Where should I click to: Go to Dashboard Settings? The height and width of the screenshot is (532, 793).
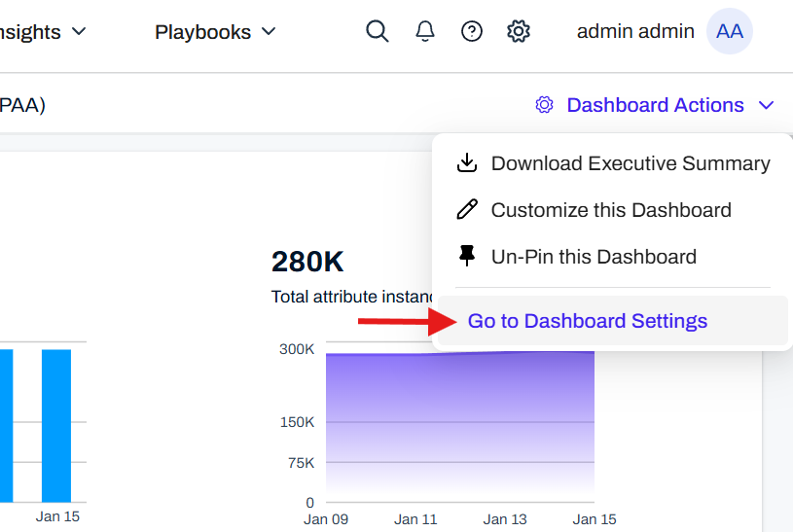(x=587, y=321)
